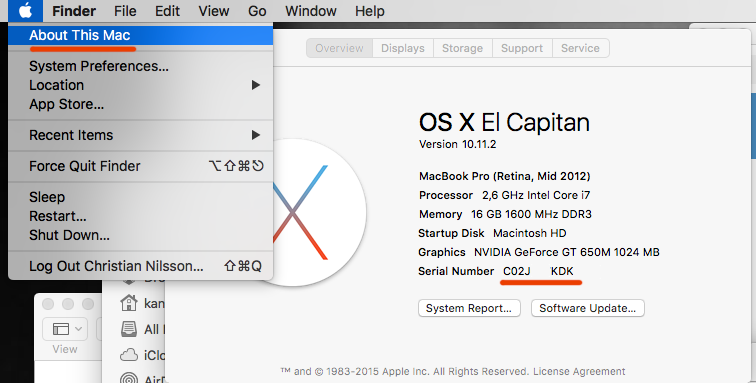Click the iCloud Drive cloud icon in sidebar
The height and width of the screenshot is (383, 756).
(129, 356)
